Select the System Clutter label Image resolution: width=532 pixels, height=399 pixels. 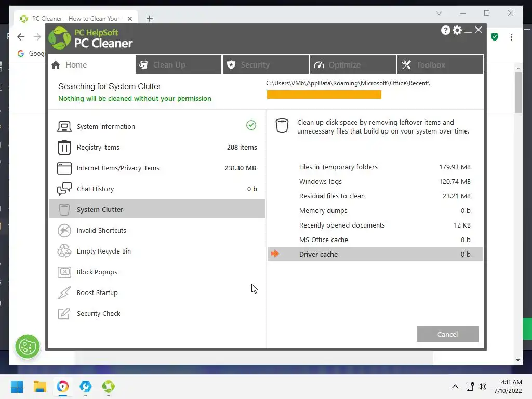100,210
